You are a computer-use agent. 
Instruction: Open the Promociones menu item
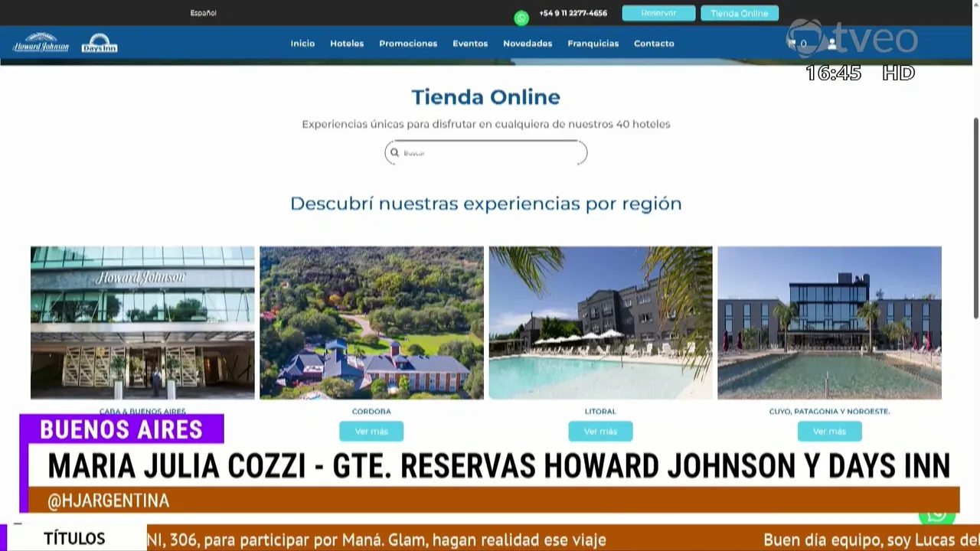pos(408,44)
